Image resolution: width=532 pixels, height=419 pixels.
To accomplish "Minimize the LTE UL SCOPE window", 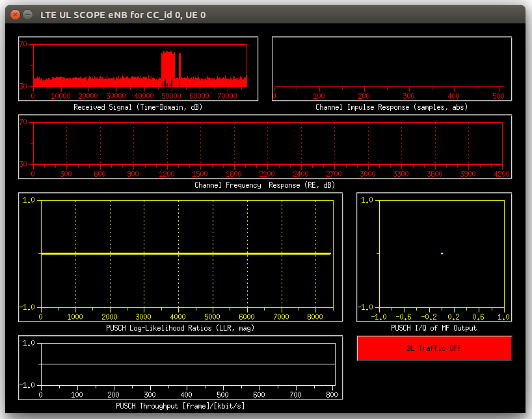I will [x=28, y=14].
